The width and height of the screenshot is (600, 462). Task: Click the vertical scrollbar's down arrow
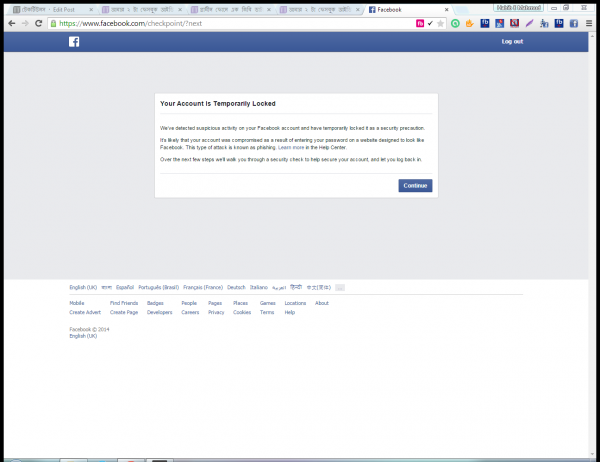(593, 454)
